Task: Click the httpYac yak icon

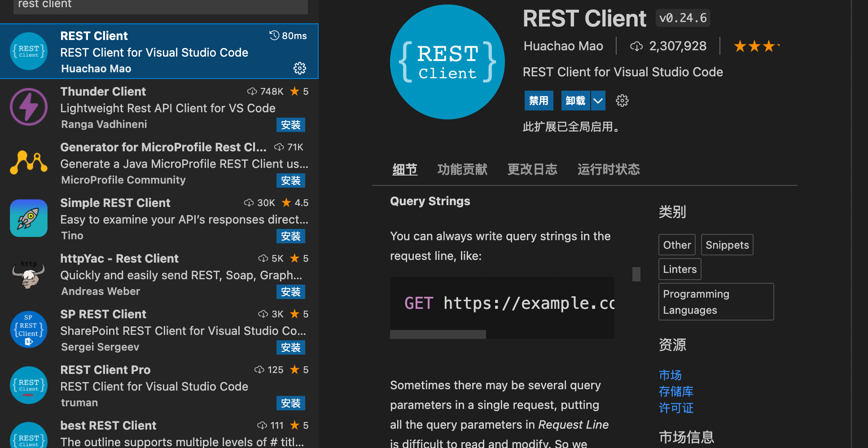Action: click(x=29, y=274)
